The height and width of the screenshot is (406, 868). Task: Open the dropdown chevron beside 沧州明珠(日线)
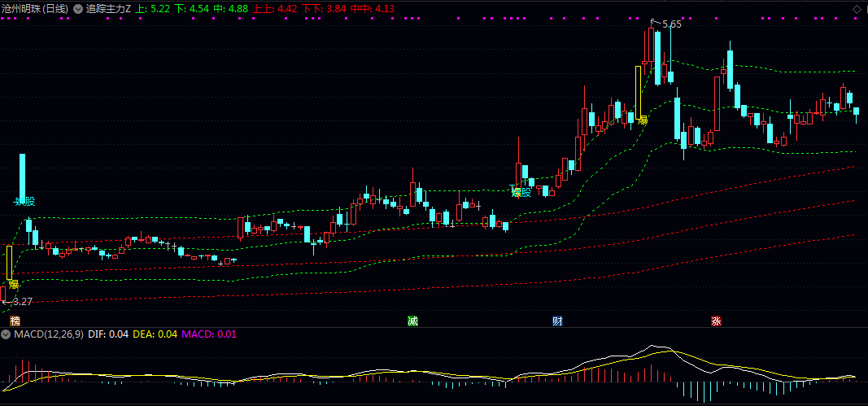(78, 9)
